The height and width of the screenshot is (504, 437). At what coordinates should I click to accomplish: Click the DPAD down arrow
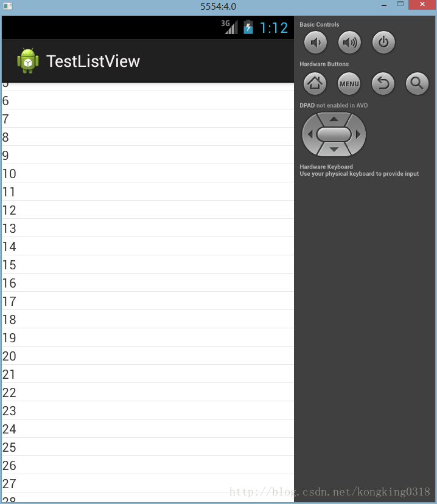click(334, 150)
